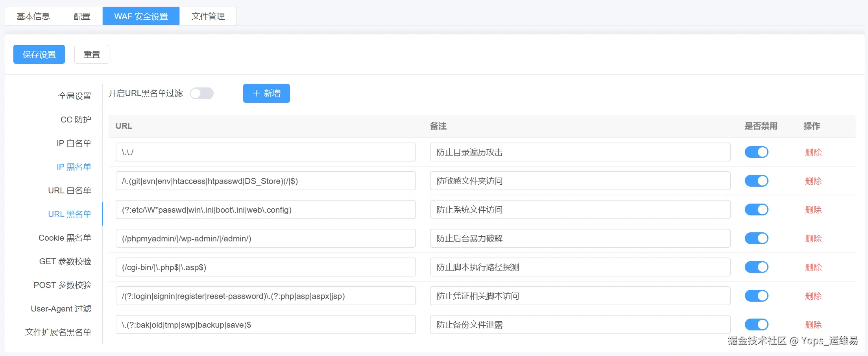Edit the git|svn|env URL pattern field

point(266,181)
